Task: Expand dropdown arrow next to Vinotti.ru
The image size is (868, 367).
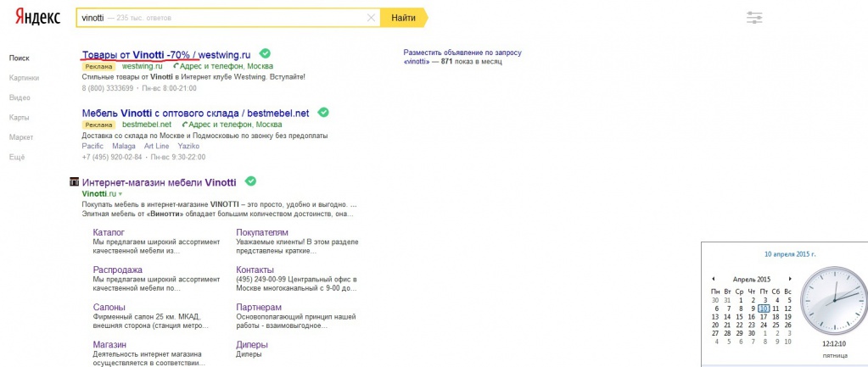Action: pyautogui.click(x=120, y=194)
